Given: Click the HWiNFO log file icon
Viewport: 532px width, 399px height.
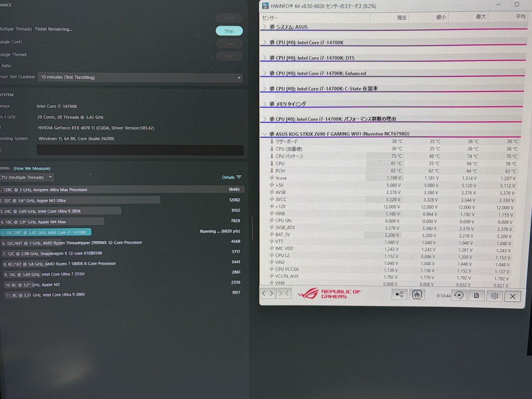Looking at the screenshot, I should 476,296.
